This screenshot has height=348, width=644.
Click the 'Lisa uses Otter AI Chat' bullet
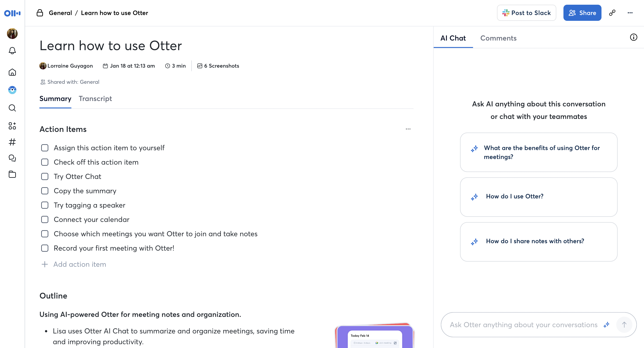click(173, 336)
